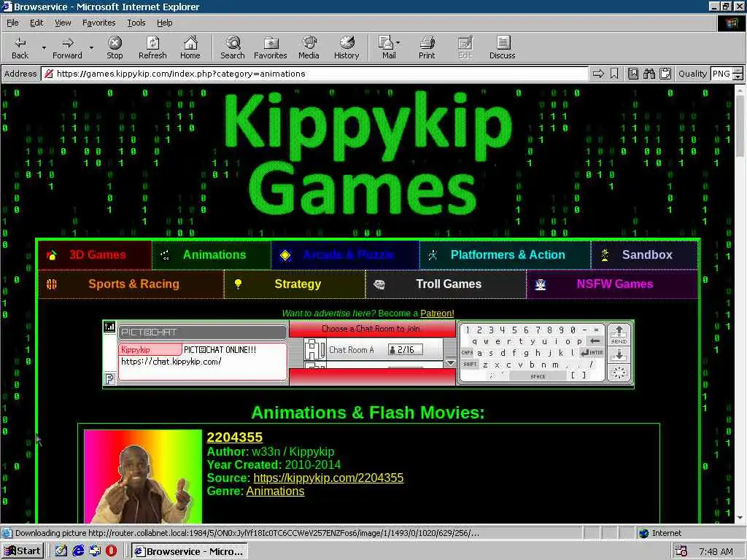Click the PictoChat settings gear icon
747x560 pixels.
619,373
